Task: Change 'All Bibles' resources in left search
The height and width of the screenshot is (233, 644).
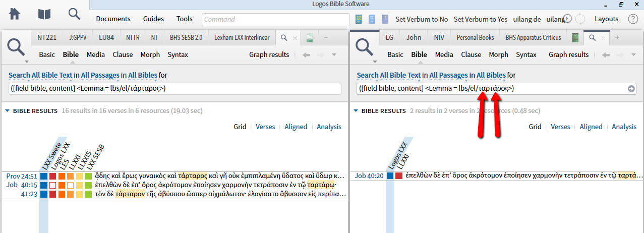Action: click(142, 75)
